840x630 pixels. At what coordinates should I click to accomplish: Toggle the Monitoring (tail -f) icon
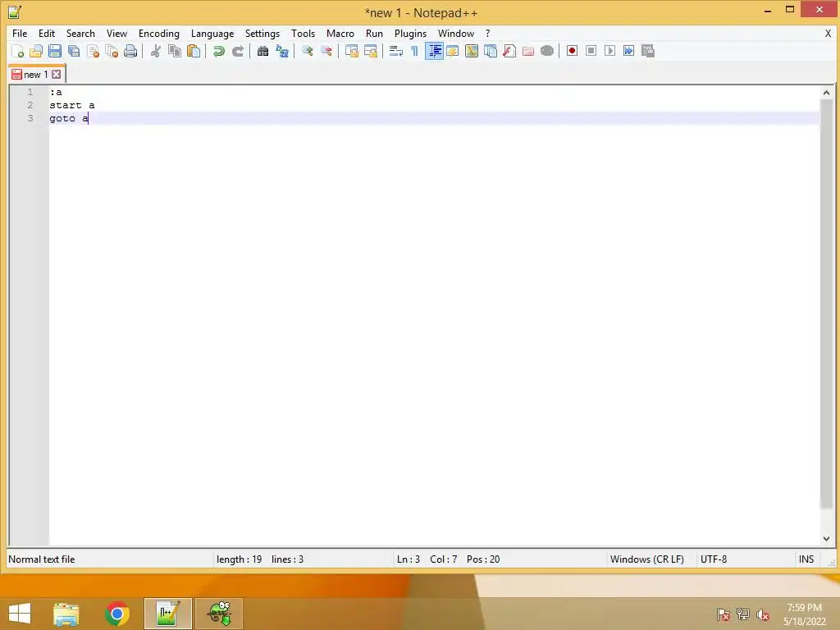(x=547, y=51)
